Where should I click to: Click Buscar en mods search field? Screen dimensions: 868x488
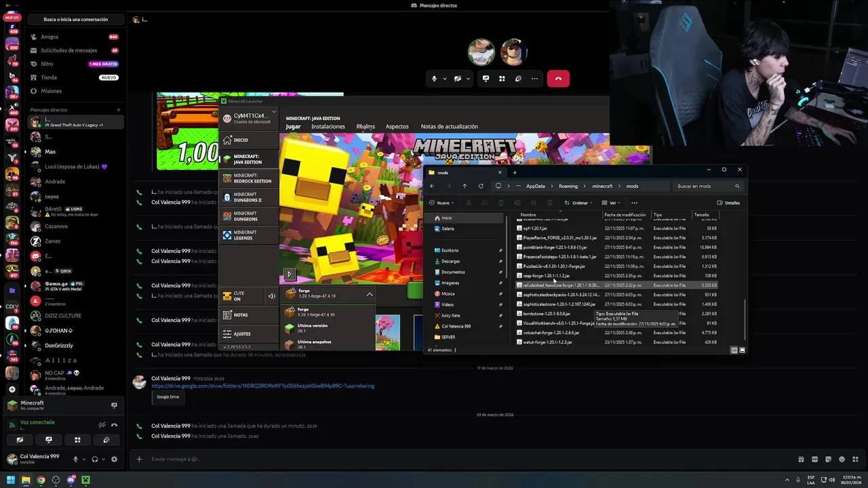pyautogui.click(x=709, y=186)
